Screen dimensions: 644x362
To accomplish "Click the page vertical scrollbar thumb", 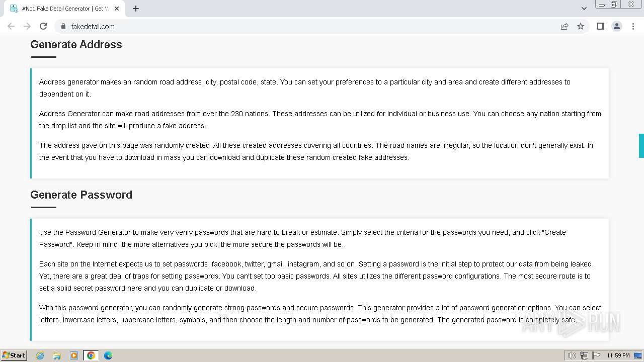I will coord(641,146).
